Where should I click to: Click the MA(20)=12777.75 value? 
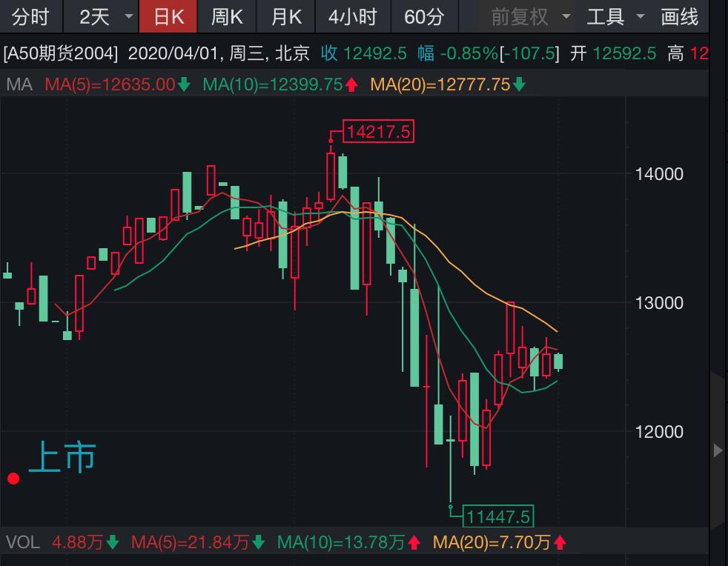coord(440,84)
